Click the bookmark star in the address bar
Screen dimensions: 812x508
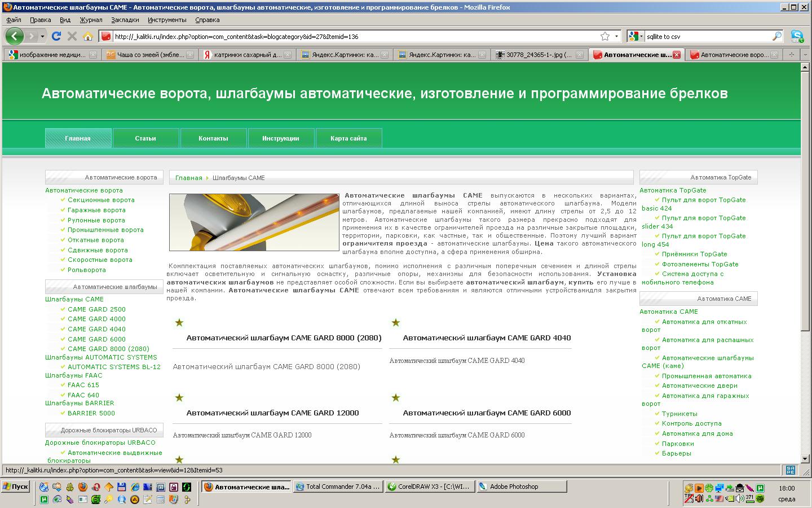pyautogui.click(x=605, y=36)
